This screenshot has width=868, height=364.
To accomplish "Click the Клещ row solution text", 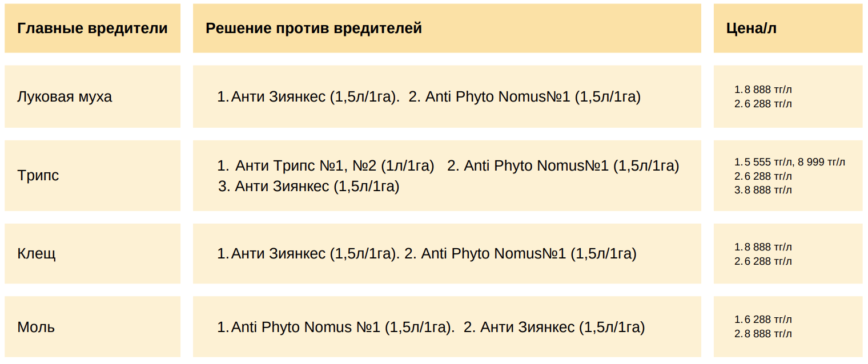I will (x=427, y=254).
